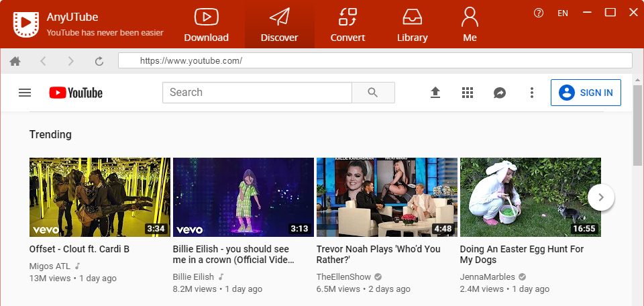
Task: Click the YouTube upload icon
Action: 435,93
